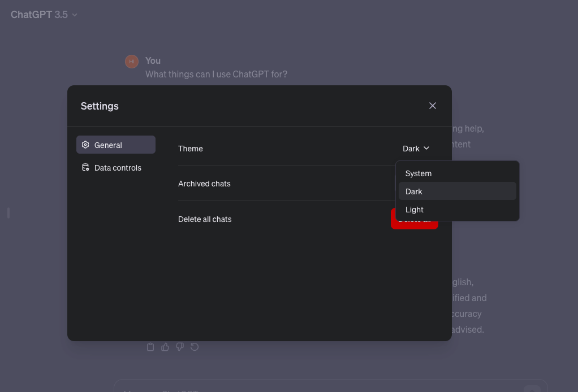Copy the response with the clipboard icon
Viewport: 578px width, 392px height.
(150, 347)
